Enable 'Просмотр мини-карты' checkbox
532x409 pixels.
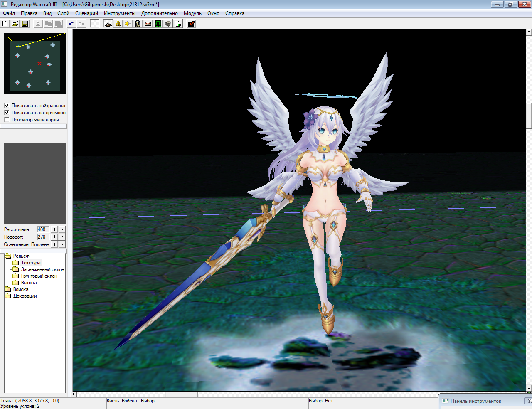[x=7, y=119]
